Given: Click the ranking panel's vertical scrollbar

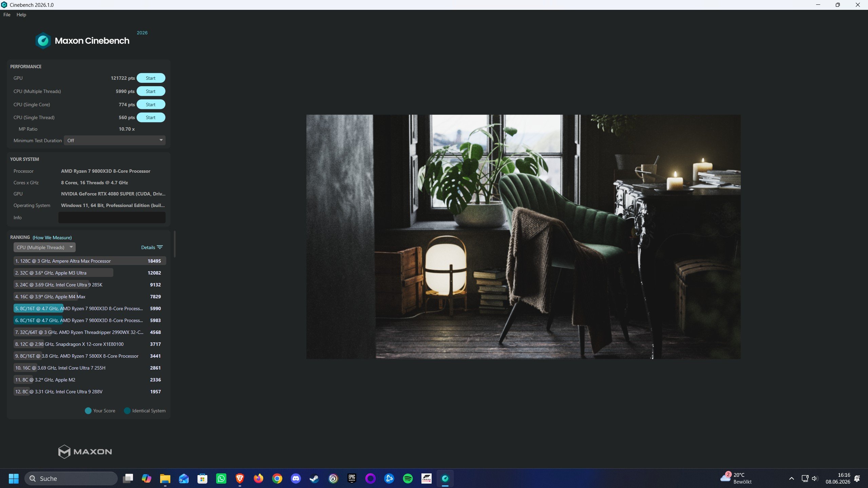Looking at the screenshot, I should 175,244.
